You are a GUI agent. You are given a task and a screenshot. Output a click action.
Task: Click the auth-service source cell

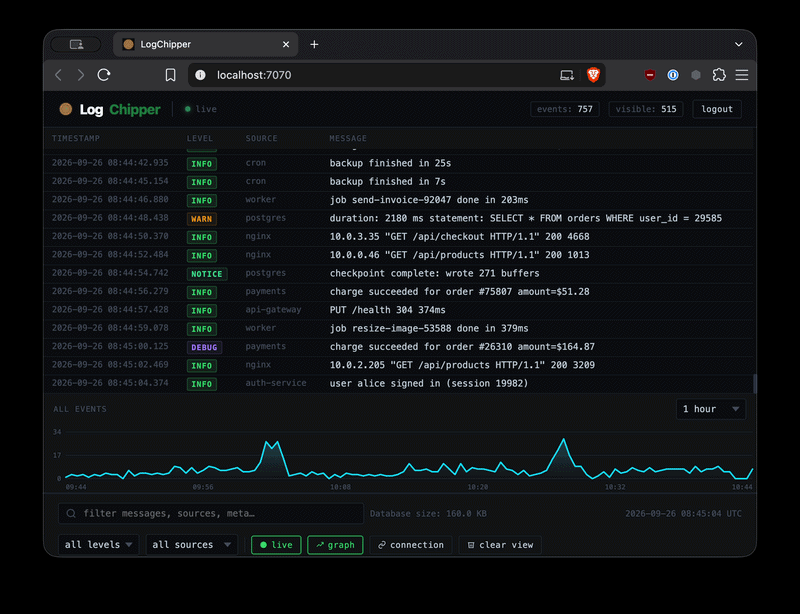tap(276, 383)
